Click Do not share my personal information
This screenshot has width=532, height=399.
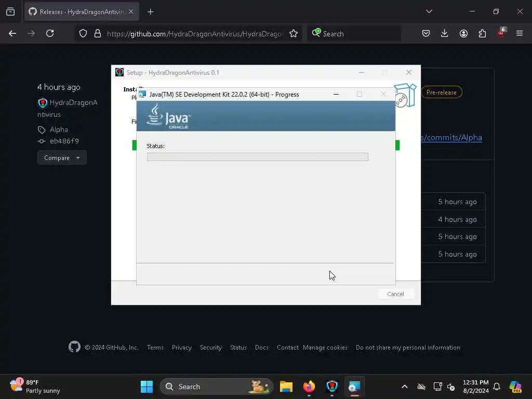[408, 348]
